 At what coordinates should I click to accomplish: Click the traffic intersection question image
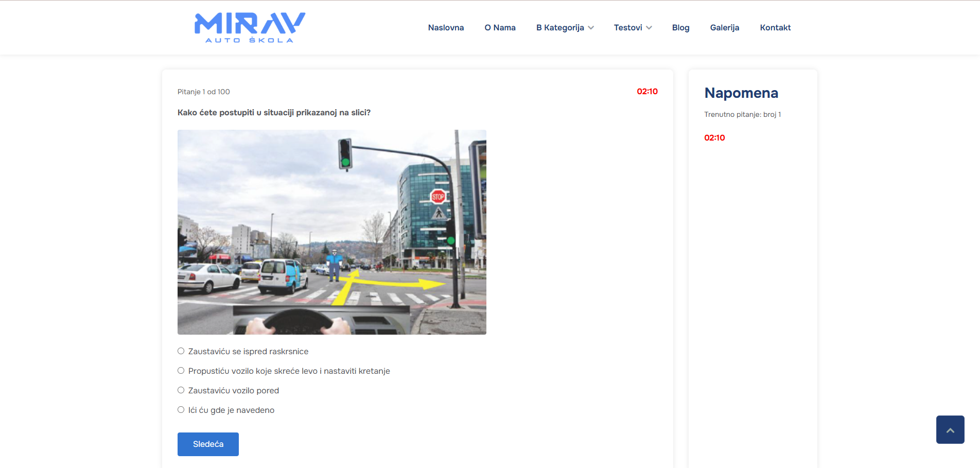click(332, 232)
